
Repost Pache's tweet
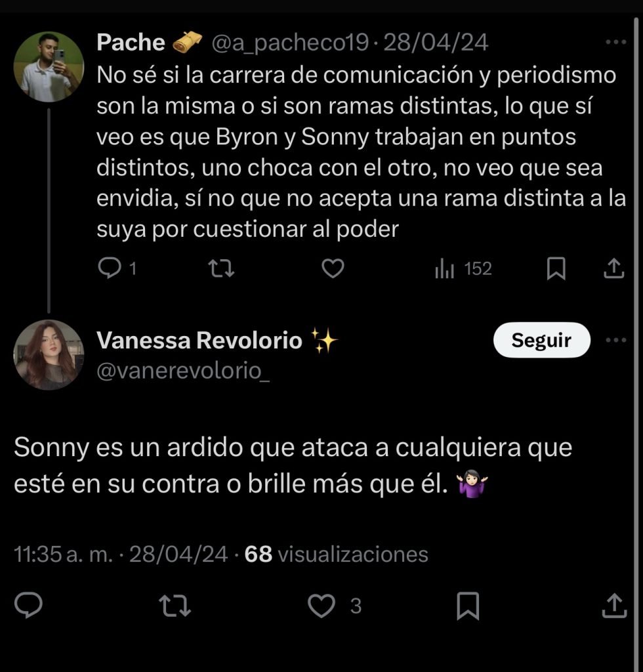pyautogui.click(x=220, y=268)
